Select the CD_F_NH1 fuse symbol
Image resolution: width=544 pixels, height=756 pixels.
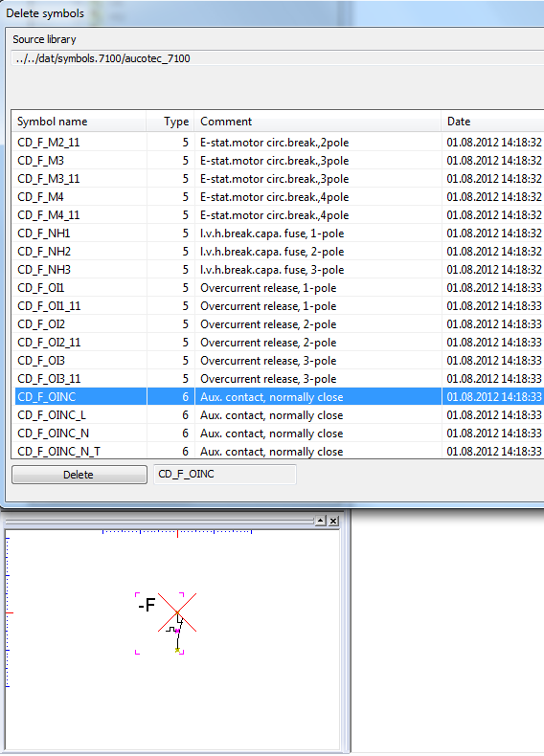(278, 233)
